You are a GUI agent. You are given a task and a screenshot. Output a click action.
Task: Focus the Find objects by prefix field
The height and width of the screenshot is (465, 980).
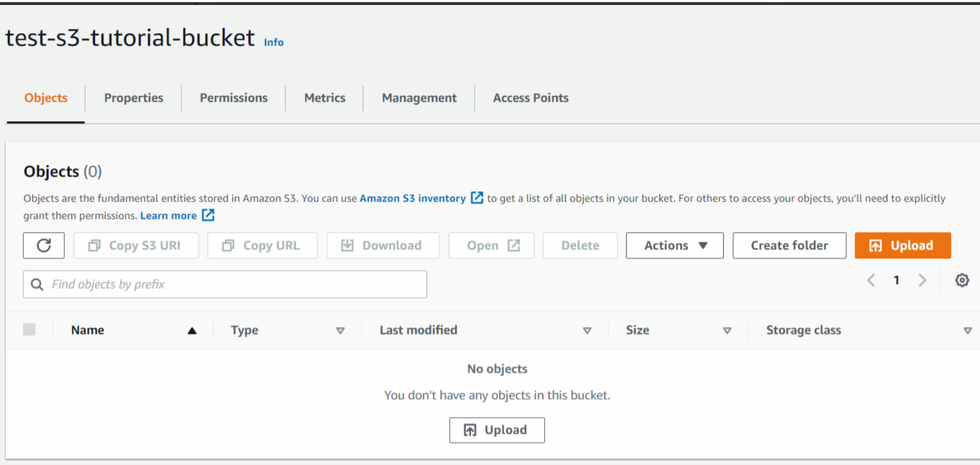pos(225,284)
